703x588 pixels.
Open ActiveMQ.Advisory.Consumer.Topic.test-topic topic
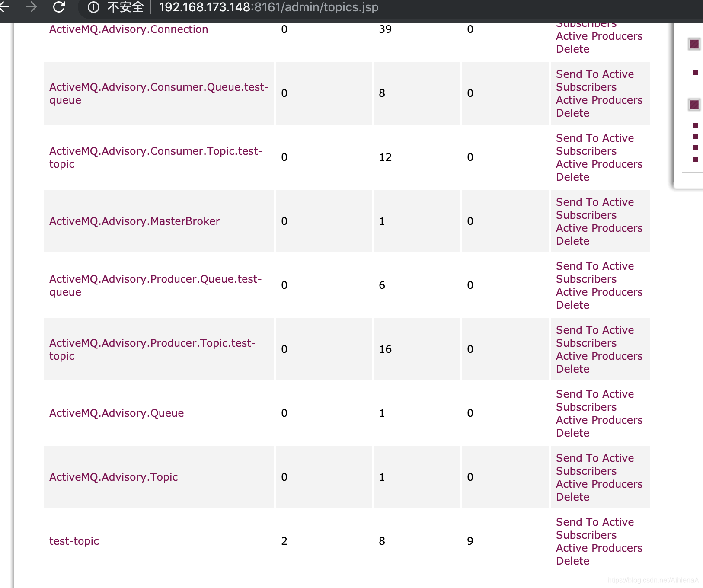point(156,157)
